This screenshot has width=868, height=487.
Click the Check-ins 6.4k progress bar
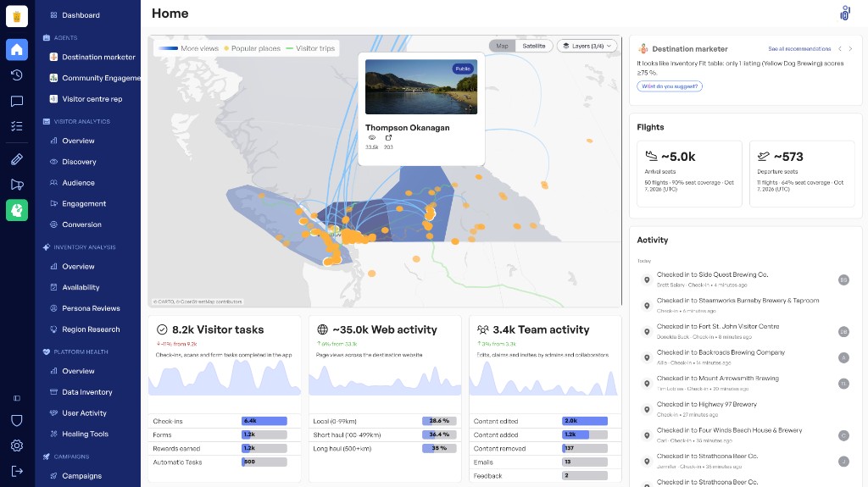coord(264,421)
